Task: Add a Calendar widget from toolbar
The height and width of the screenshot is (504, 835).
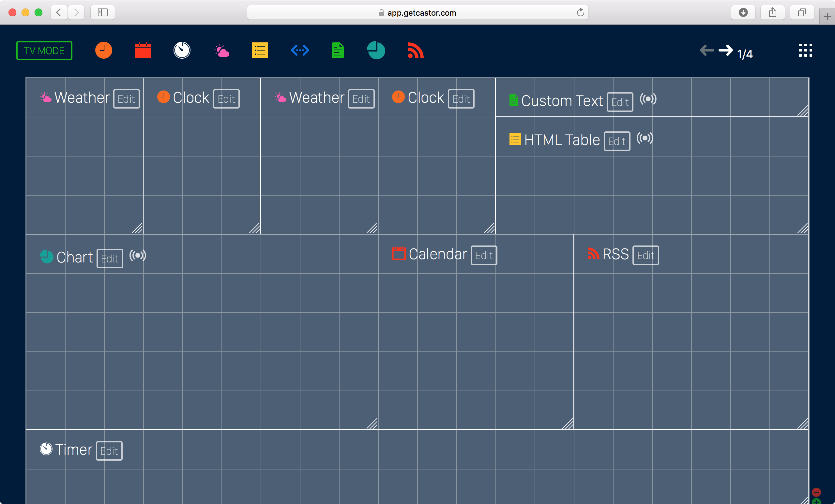Action: point(143,51)
